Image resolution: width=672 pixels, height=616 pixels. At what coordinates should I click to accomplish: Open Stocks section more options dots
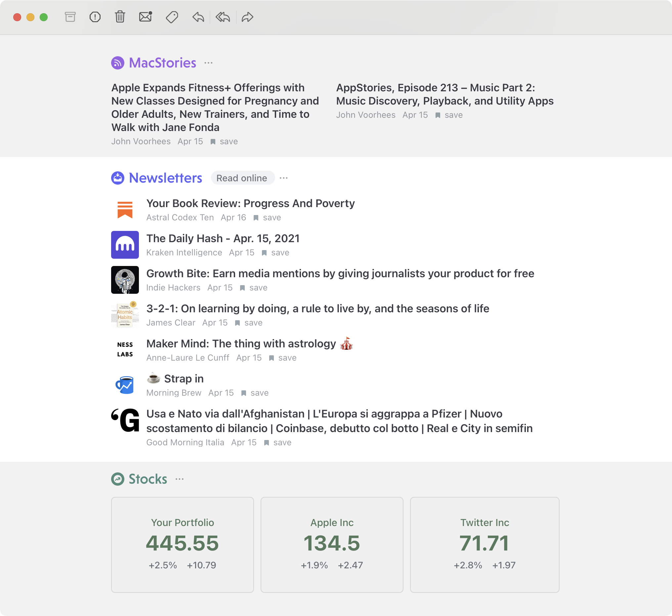pos(180,479)
